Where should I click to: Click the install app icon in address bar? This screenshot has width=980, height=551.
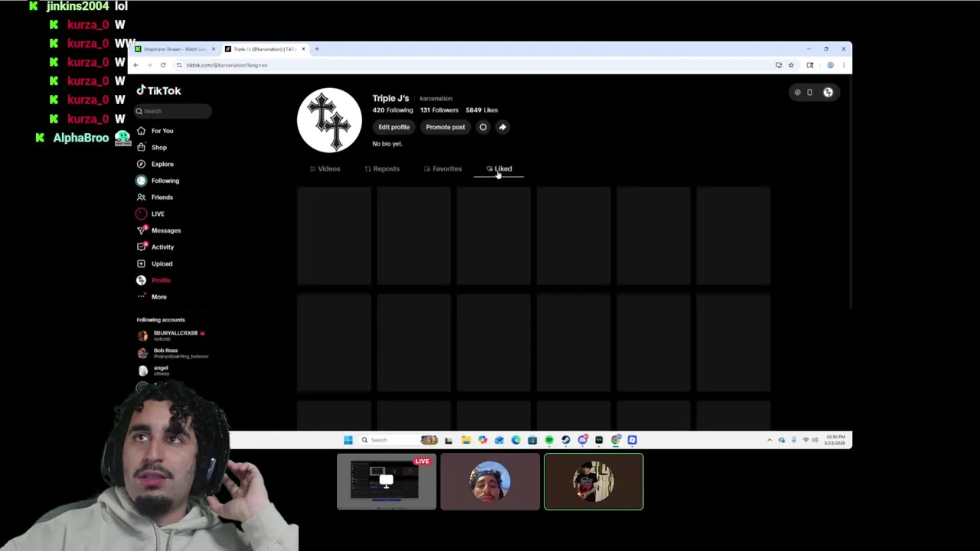click(x=779, y=65)
